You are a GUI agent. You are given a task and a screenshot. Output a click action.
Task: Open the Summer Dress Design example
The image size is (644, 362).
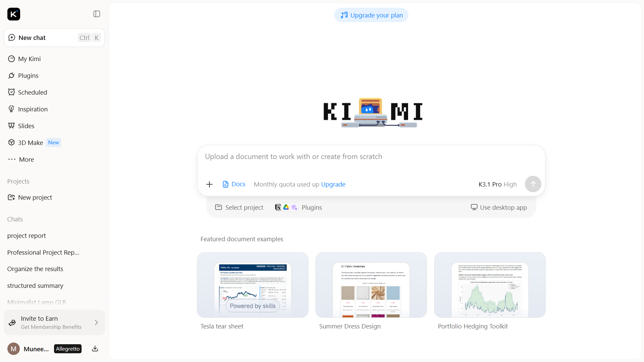pos(371,285)
